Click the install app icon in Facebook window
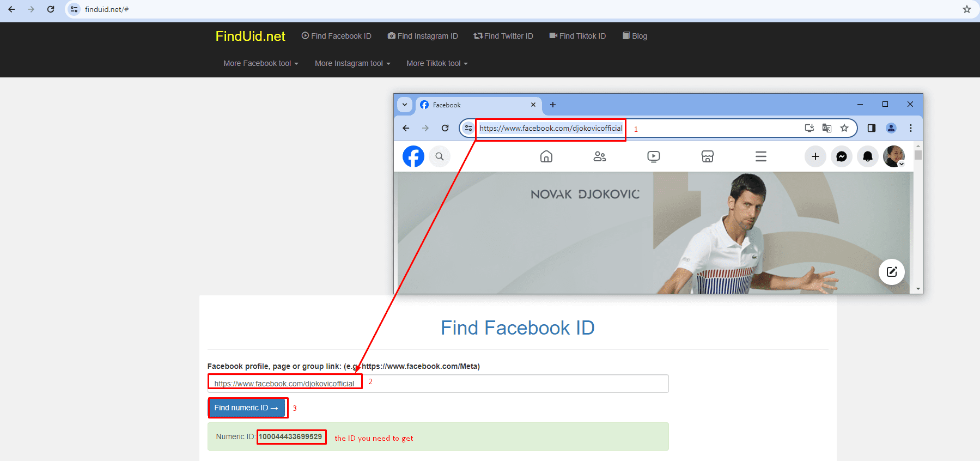The image size is (980, 461). (809, 128)
